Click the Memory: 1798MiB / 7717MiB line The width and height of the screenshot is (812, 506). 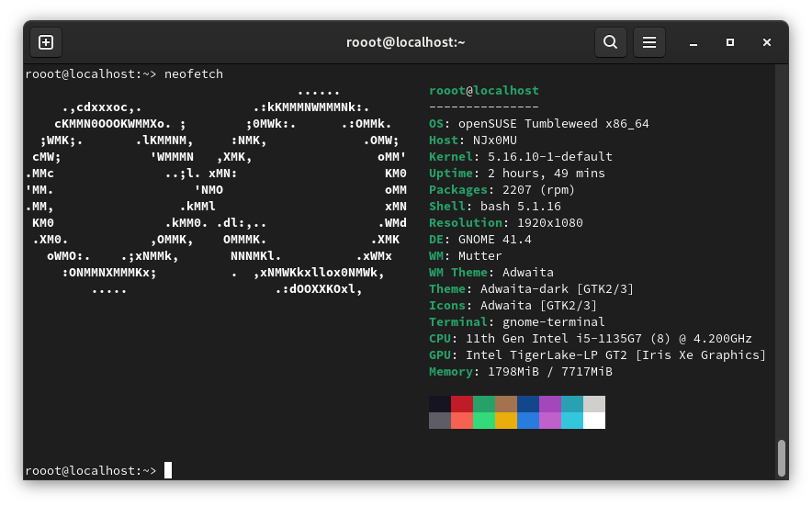tap(521, 372)
